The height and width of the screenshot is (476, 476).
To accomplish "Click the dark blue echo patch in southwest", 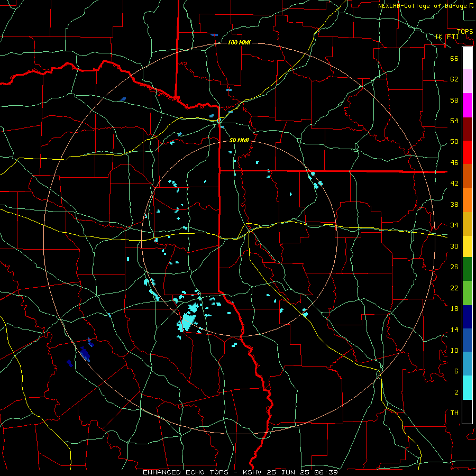I will tap(85, 354).
